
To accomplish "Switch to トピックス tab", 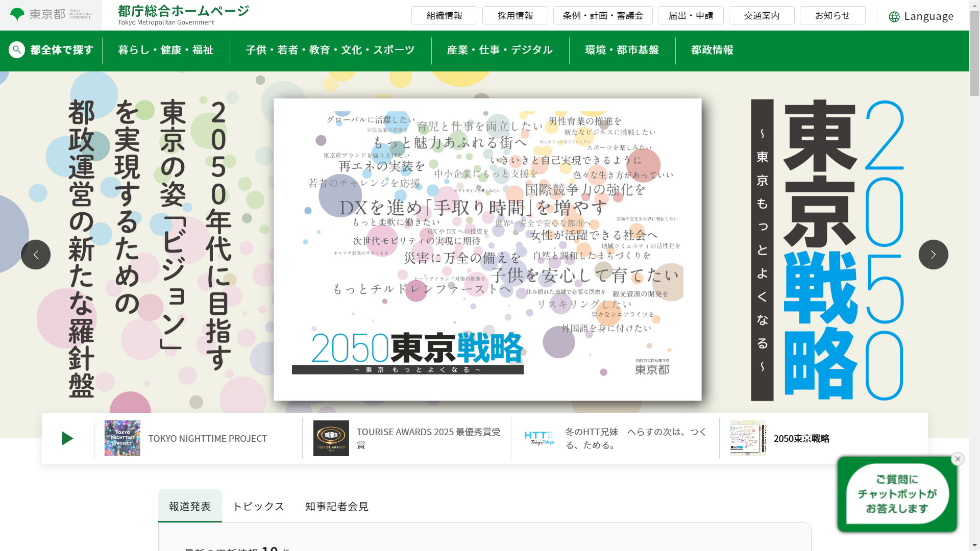I will (258, 506).
